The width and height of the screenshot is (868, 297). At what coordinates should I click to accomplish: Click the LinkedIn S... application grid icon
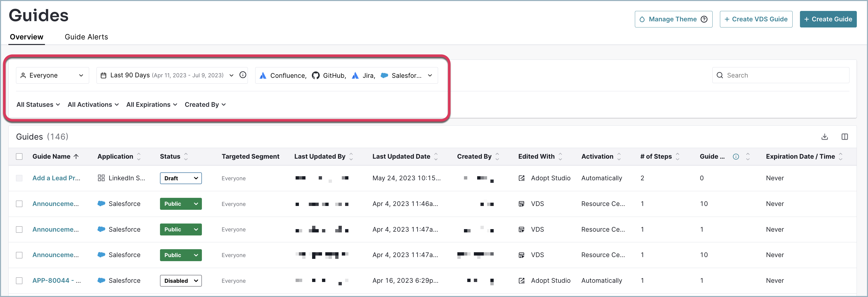tap(101, 178)
